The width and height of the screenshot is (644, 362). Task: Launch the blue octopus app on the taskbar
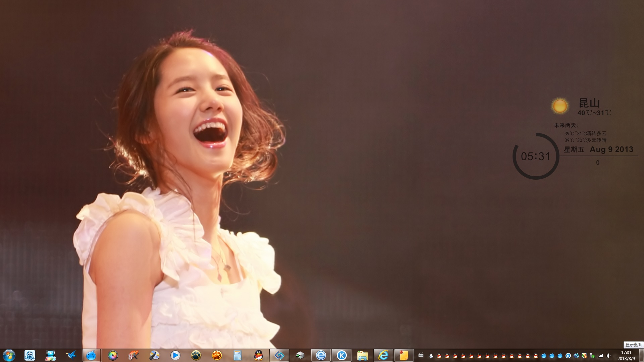pyautogui.click(x=30, y=355)
